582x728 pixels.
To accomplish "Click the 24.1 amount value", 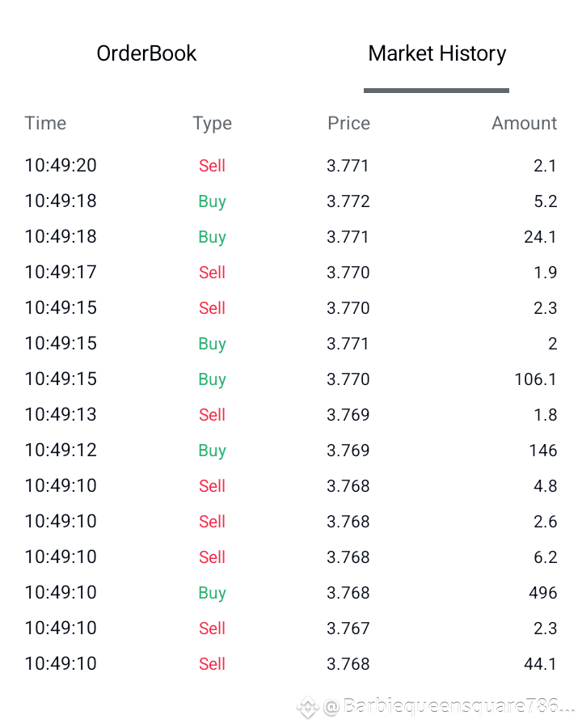I will pos(540,237).
